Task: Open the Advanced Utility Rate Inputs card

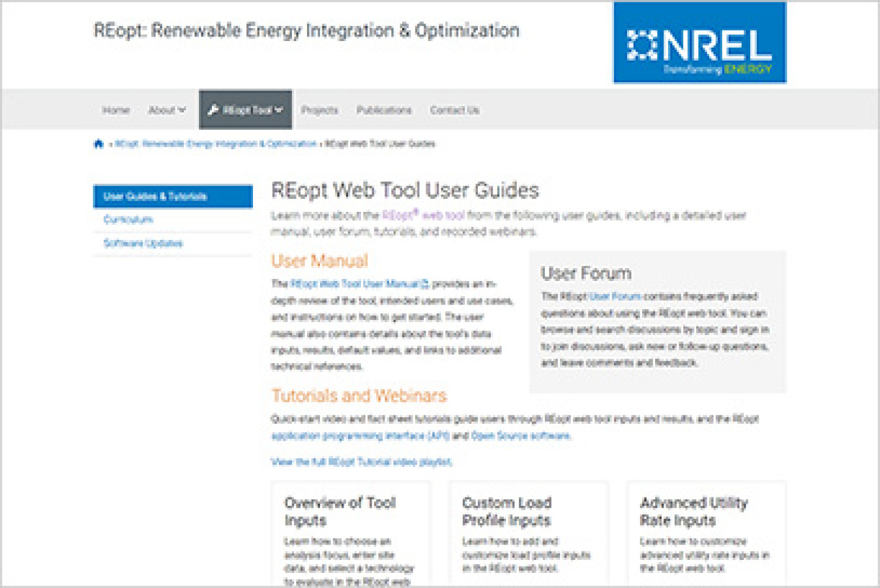Action: (x=707, y=535)
